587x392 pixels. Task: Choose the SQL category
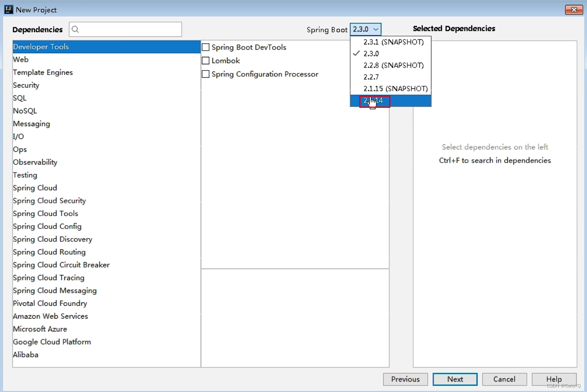pyautogui.click(x=107, y=98)
